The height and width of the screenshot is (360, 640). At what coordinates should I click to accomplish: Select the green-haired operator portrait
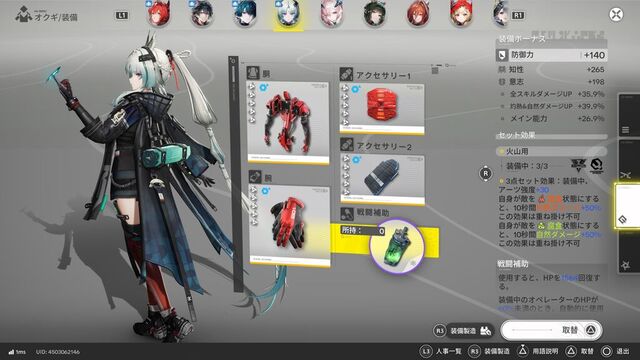[375, 14]
